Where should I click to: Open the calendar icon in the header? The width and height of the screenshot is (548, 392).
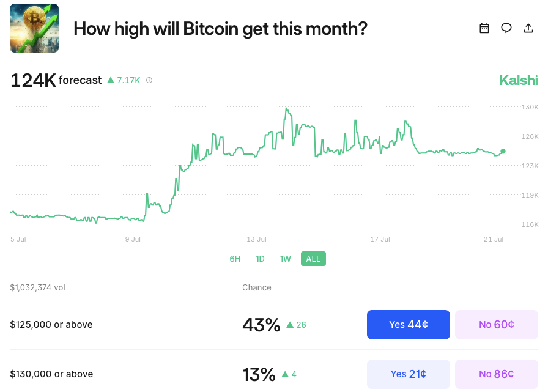point(484,28)
